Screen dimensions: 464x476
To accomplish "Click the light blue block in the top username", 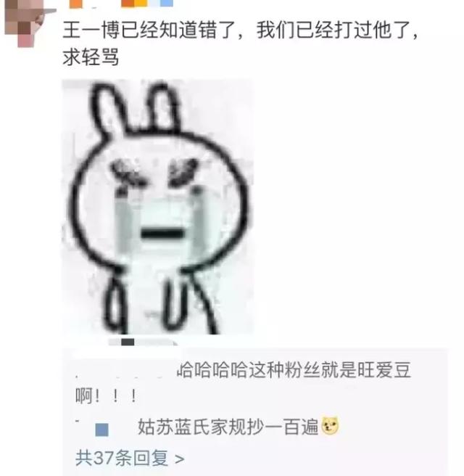I will 167,4.
